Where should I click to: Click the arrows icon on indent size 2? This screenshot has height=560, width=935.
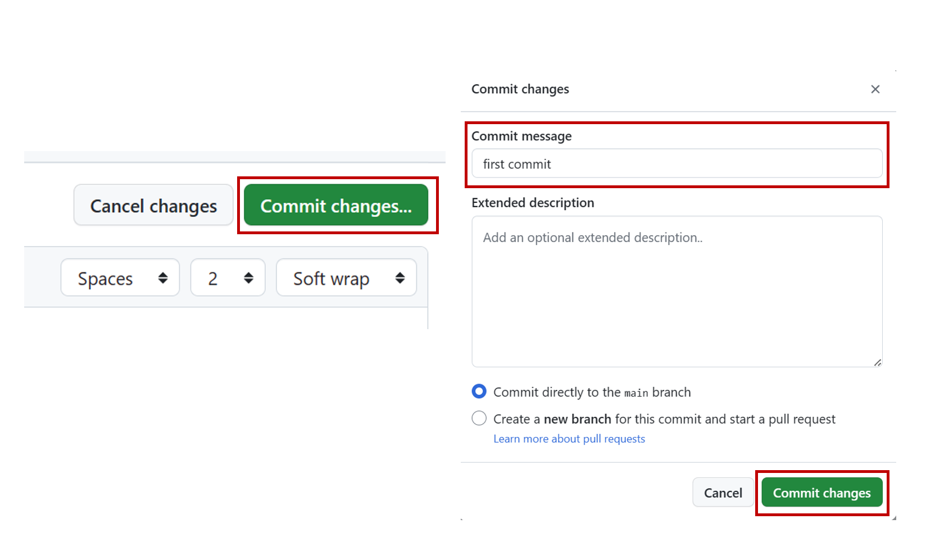click(x=248, y=278)
